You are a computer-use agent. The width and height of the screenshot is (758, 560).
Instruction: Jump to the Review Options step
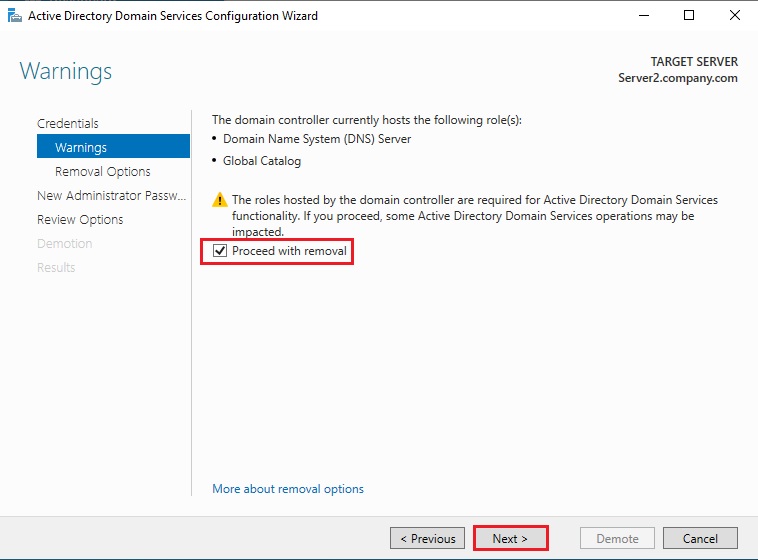[80, 219]
